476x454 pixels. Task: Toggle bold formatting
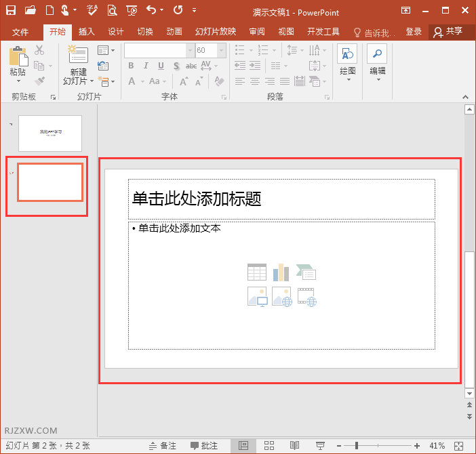coord(131,66)
